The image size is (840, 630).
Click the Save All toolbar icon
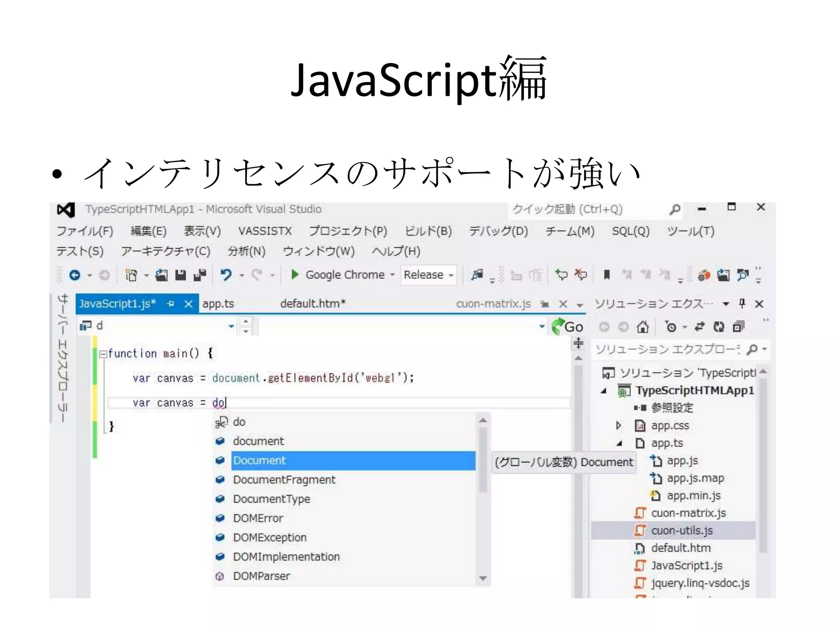[x=200, y=275]
